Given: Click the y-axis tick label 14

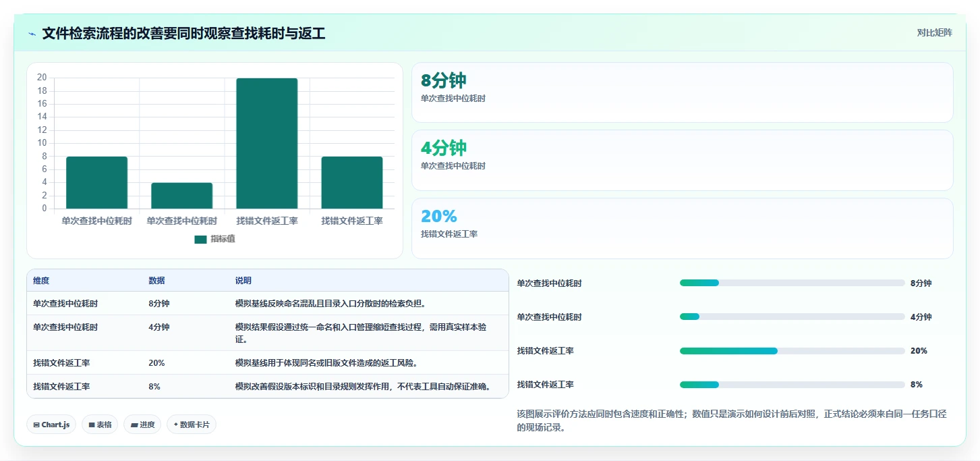Looking at the screenshot, I should point(42,117).
